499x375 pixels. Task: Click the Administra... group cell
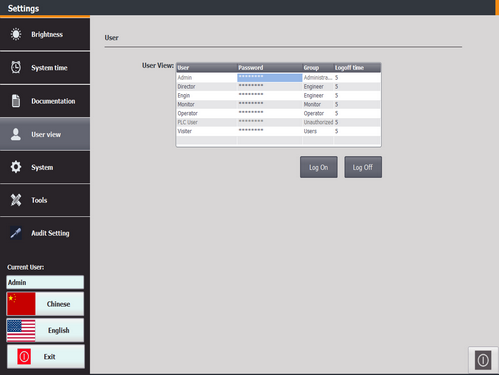coord(318,77)
